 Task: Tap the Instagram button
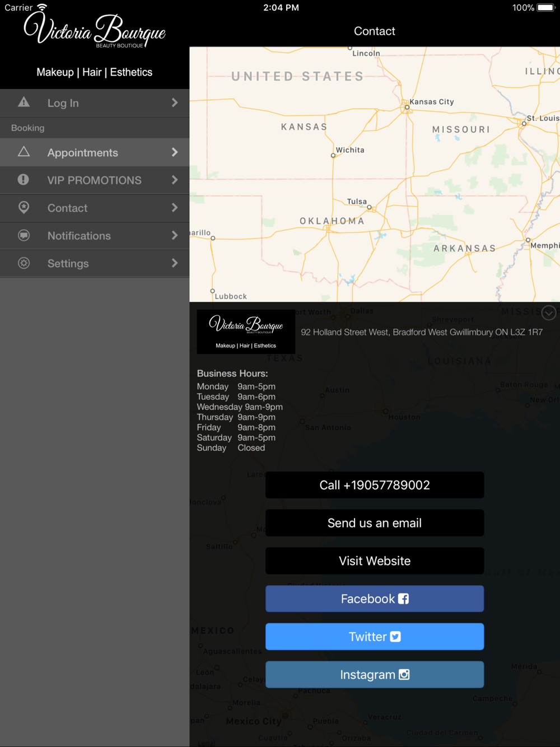click(375, 675)
